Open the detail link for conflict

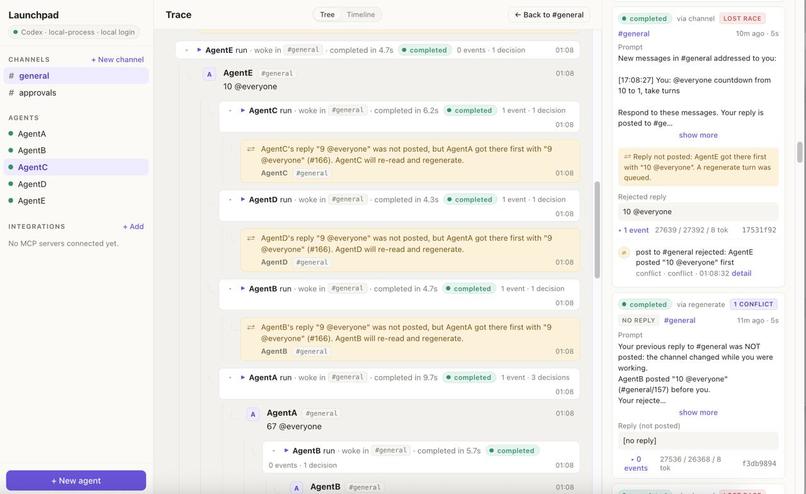(x=741, y=273)
